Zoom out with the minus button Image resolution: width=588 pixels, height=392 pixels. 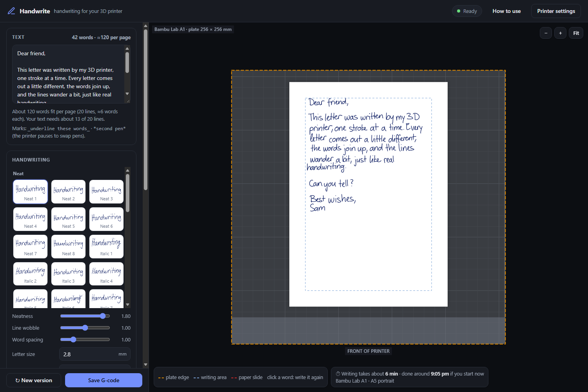click(x=546, y=33)
